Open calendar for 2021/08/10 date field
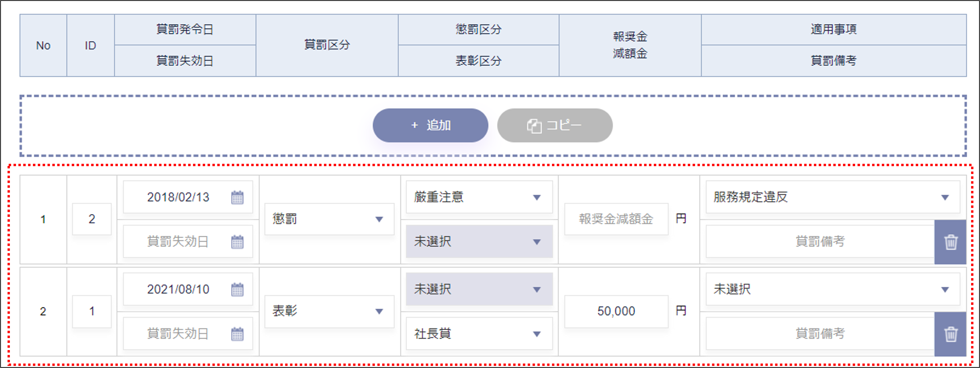 pos(237,290)
